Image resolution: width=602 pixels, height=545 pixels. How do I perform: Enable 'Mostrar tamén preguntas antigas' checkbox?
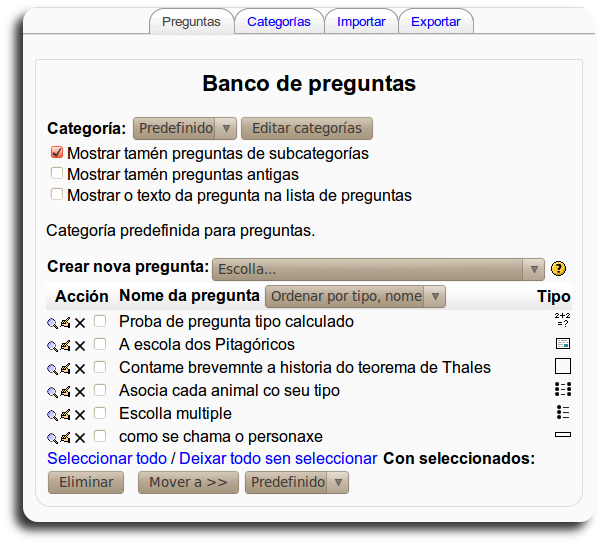(57, 174)
